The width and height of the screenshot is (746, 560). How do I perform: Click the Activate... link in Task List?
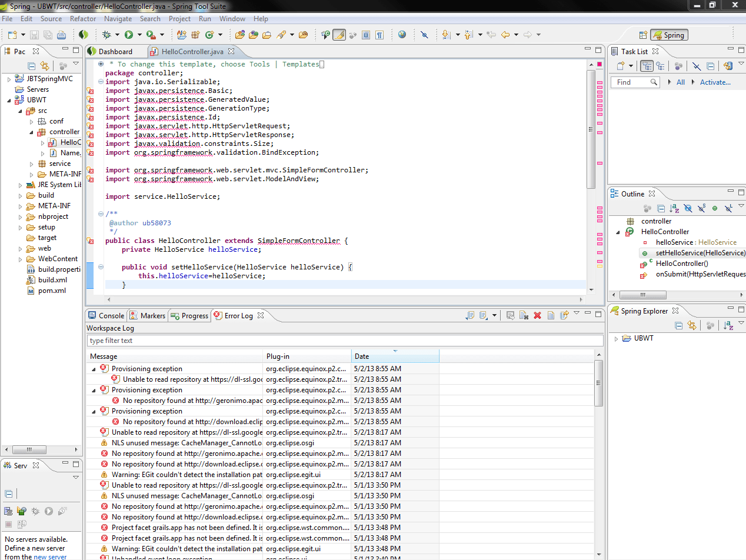[x=715, y=82]
